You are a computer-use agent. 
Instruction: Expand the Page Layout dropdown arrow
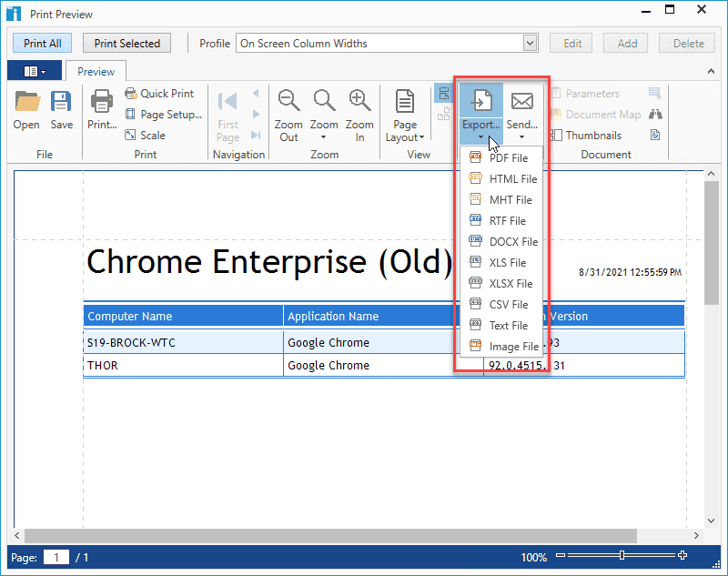click(421, 136)
